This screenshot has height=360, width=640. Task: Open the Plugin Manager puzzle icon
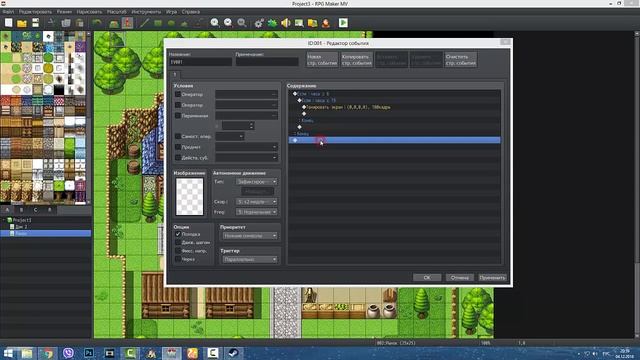point(272,23)
